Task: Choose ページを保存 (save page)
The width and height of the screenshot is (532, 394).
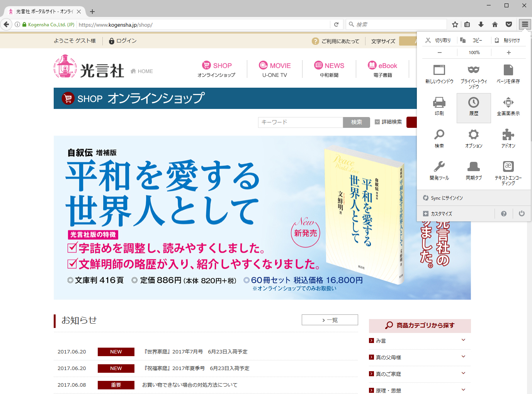Action: click(x=508, y=75)
